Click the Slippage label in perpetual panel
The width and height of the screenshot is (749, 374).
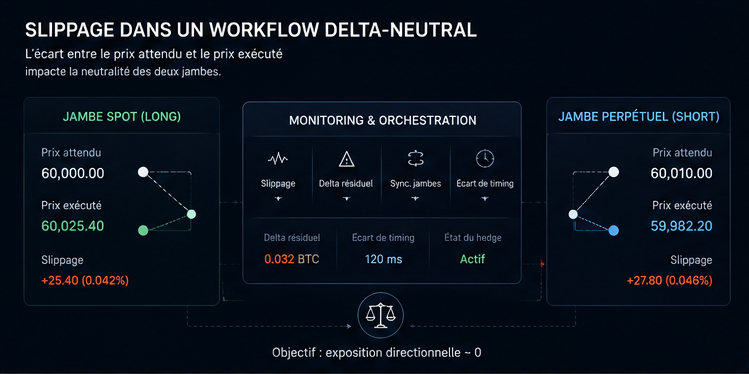(691, 260)
